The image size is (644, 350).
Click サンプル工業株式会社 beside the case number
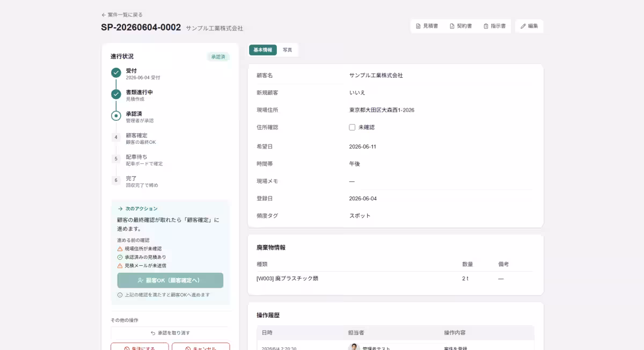coord(215,28)
